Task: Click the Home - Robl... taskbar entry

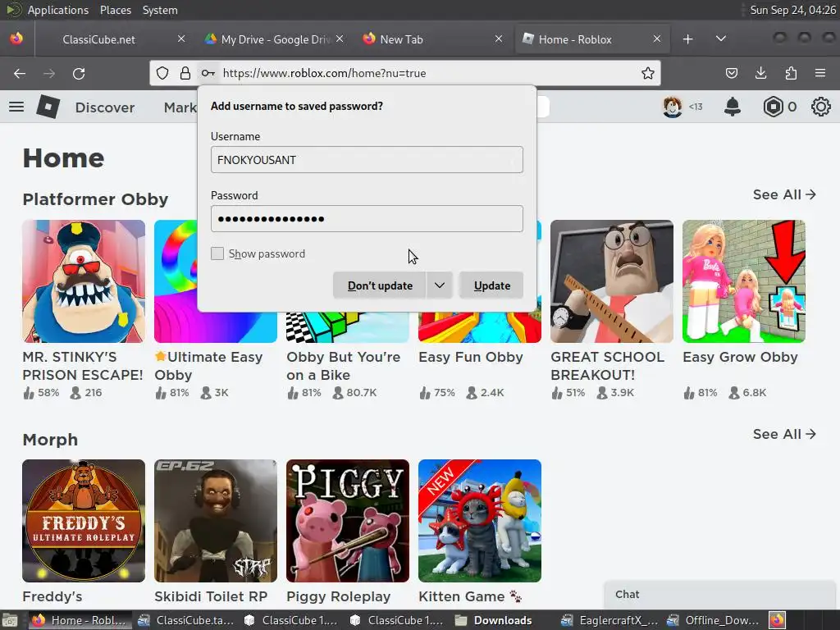Action: click(x=80, y=620)
